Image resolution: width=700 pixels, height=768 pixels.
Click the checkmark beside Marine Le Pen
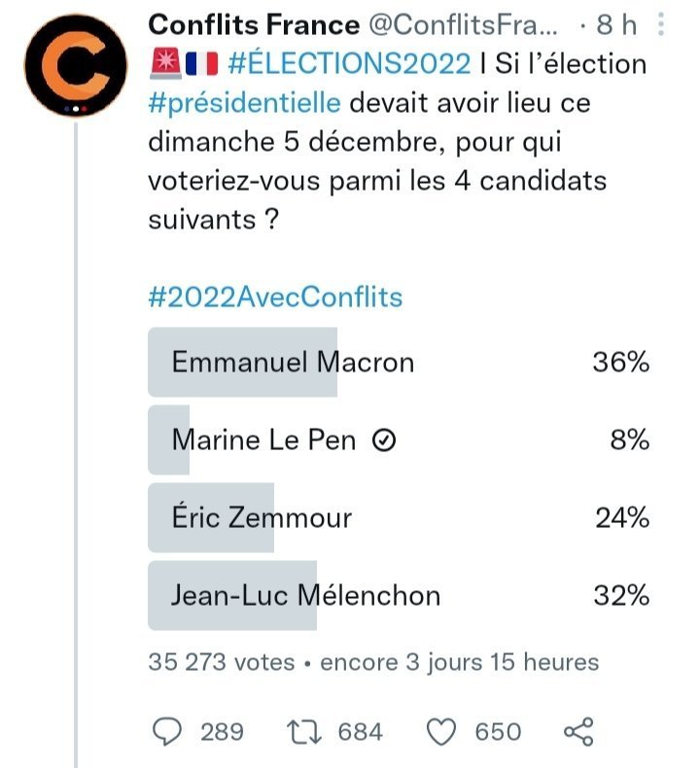pos(384,440)
